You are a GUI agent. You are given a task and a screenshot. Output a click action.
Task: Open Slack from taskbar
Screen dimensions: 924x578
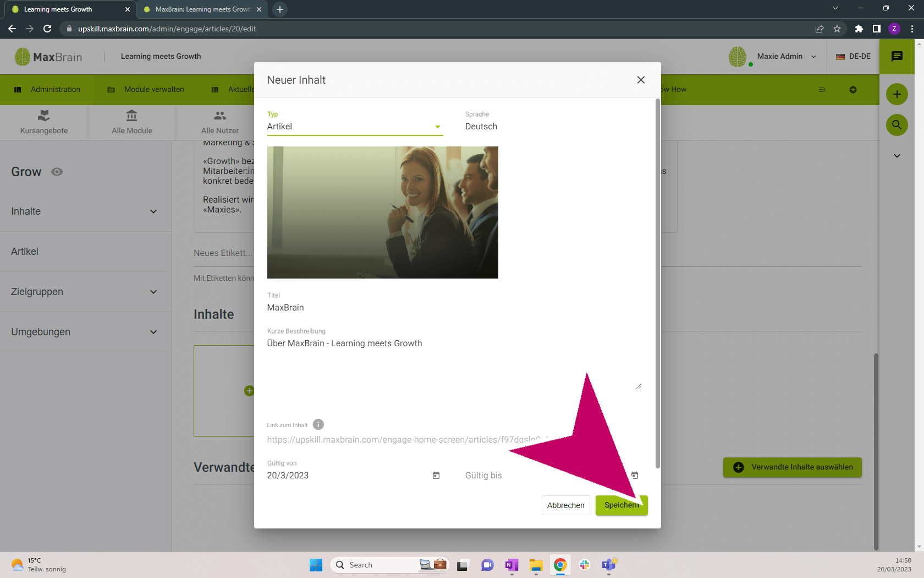pos(585,565)
